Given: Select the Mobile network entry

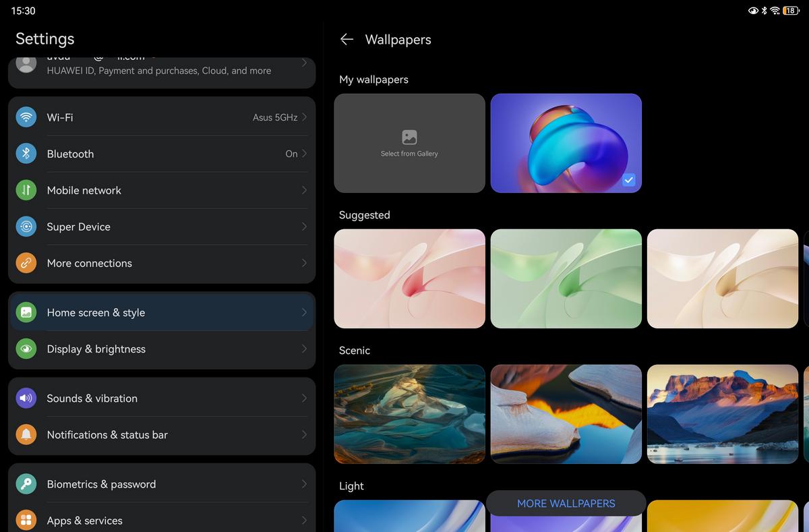Looking at the screenshot, I should click(x=162, y=190).
